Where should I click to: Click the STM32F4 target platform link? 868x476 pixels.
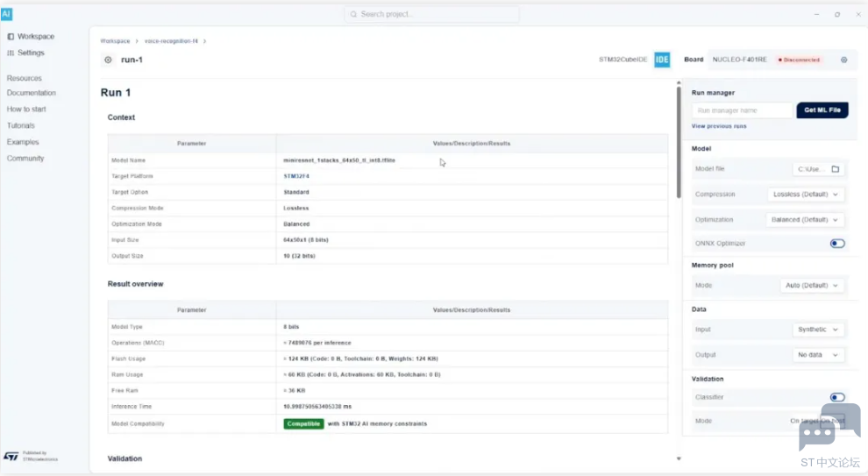(x=296, y=176)
